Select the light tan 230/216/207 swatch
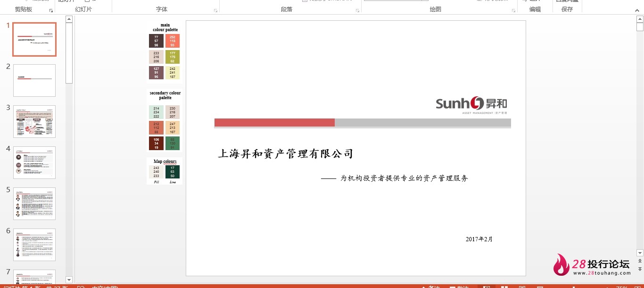 pyautogui.click(x=173, y=112)
